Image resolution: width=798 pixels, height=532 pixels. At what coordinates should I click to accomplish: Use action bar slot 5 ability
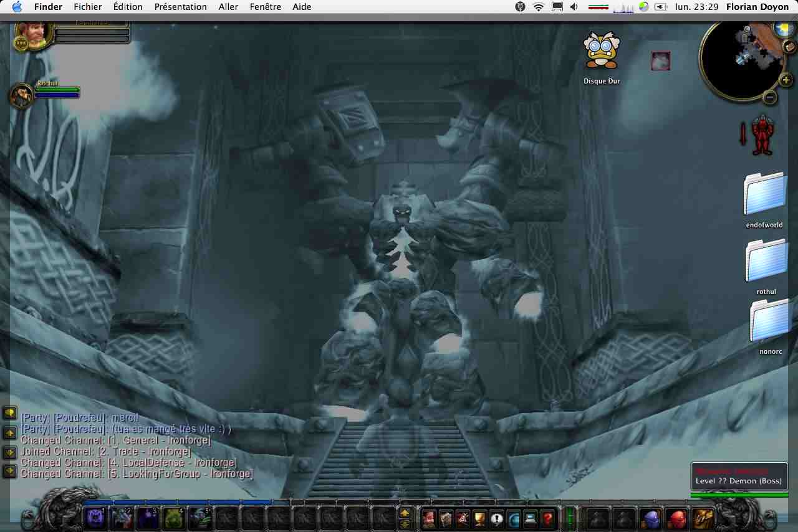[x=200, y=518]
